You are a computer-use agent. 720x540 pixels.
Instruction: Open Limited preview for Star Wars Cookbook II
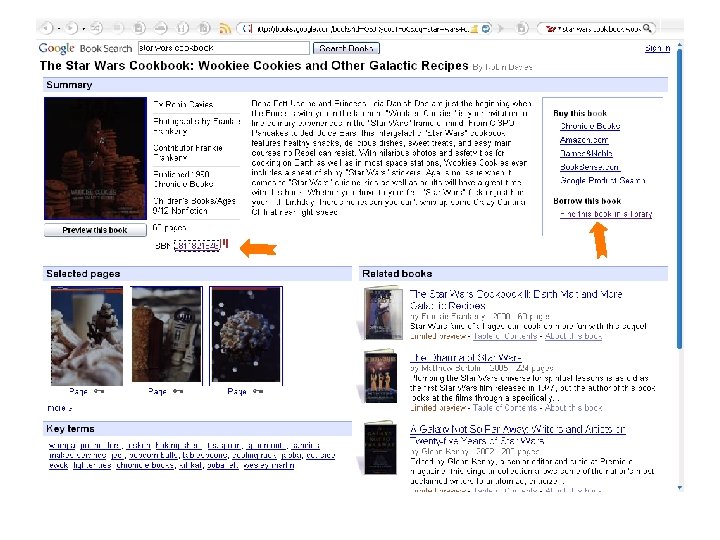point(438,336)
